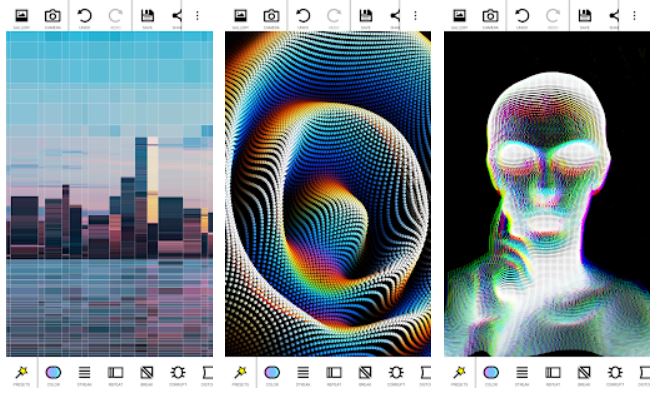
Task: Open Gallery in the middle spiral panel
Action: click(x=240, y=16)
